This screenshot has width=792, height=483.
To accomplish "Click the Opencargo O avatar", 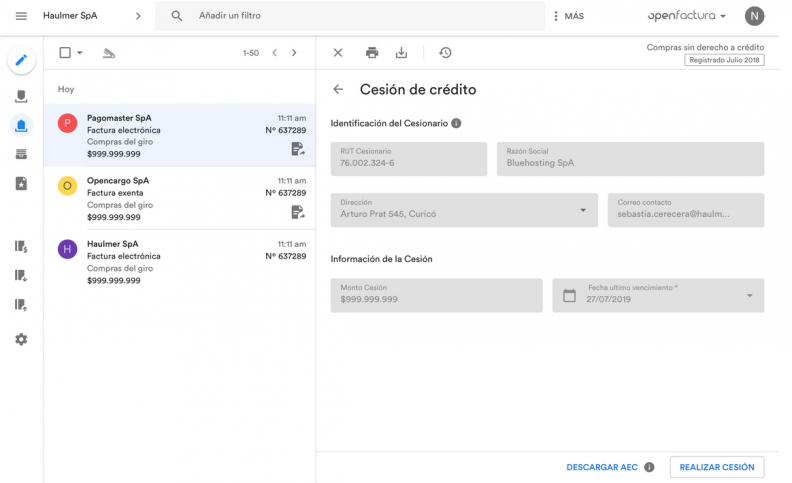I will coord(67,186).
